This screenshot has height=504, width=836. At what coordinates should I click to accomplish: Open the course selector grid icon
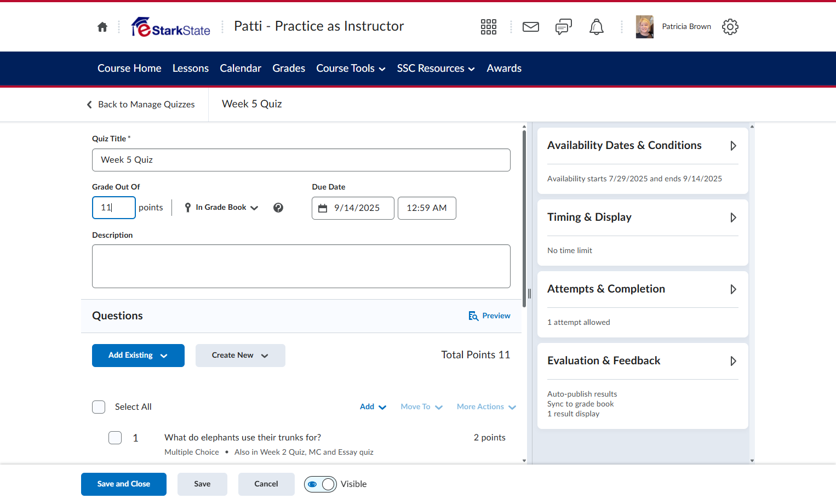click(489, 27)
